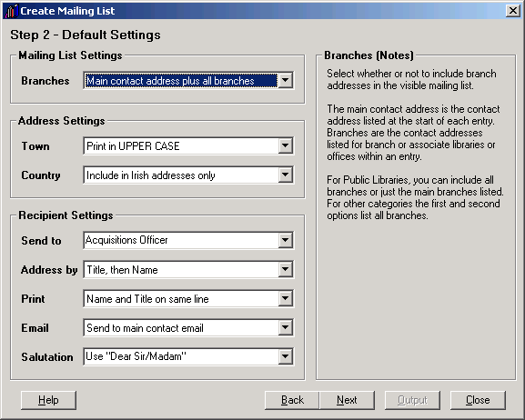Proceed with the Next button
The image size is (525, 420).
point(347,400)
